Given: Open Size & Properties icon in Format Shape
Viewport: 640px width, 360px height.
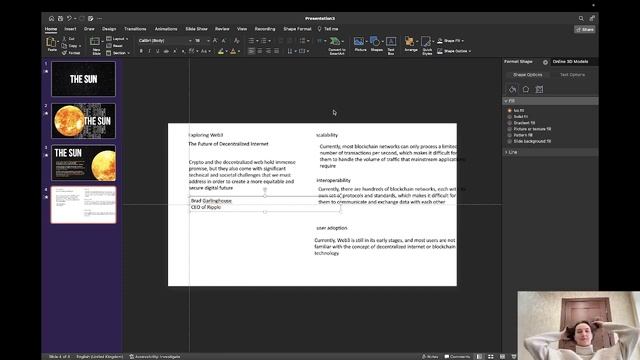Looking at the screenshot, I should 539,89.
